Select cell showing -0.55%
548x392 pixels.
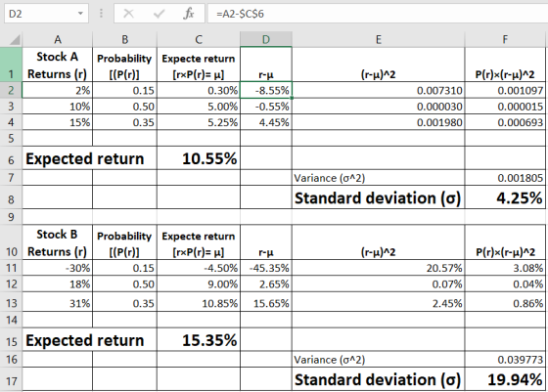(266, 107)
